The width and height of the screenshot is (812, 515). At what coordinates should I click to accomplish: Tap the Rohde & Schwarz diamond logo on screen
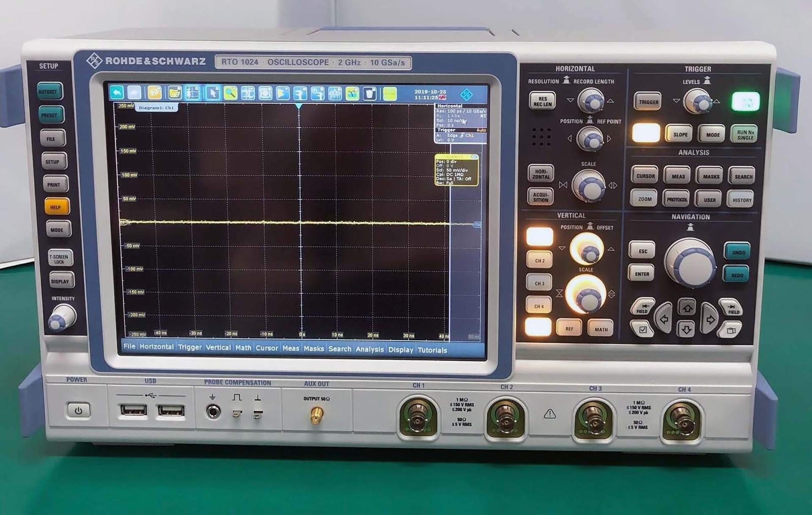click(x=466, y=94)
